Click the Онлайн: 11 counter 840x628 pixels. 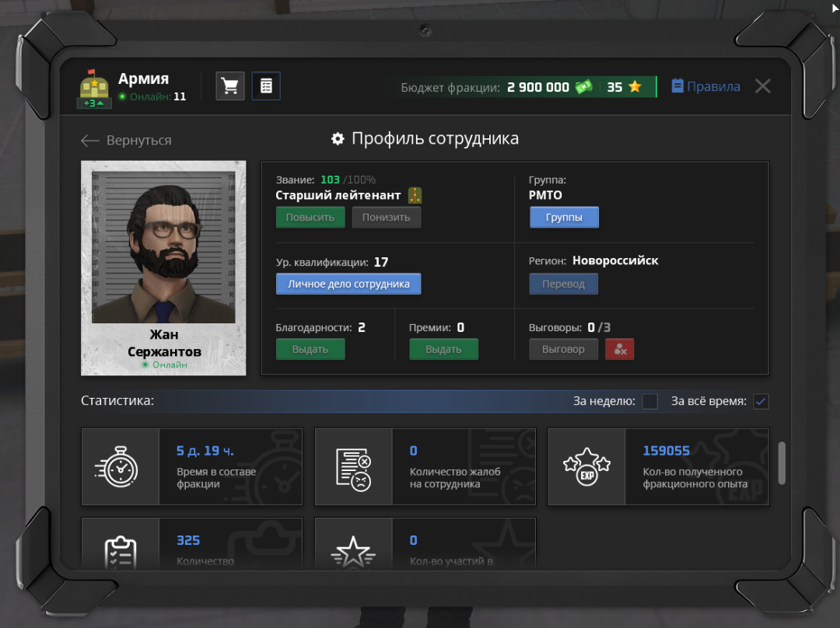[x=152, y=96]
